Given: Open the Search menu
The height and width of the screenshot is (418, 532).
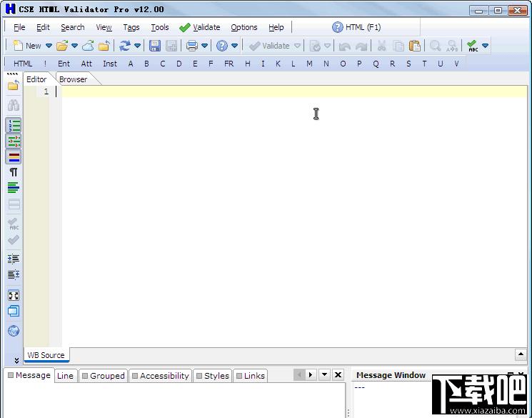Looking at the screenshot, I should (73, 27).
